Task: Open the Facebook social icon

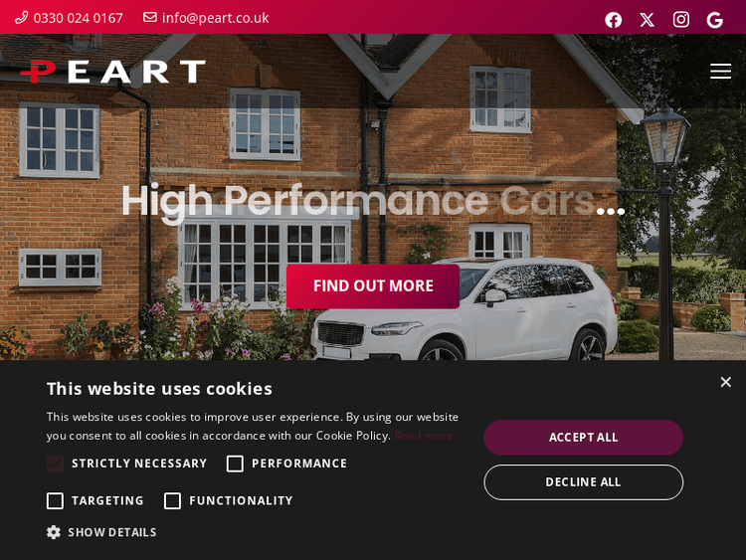Action: click(614, 20)
